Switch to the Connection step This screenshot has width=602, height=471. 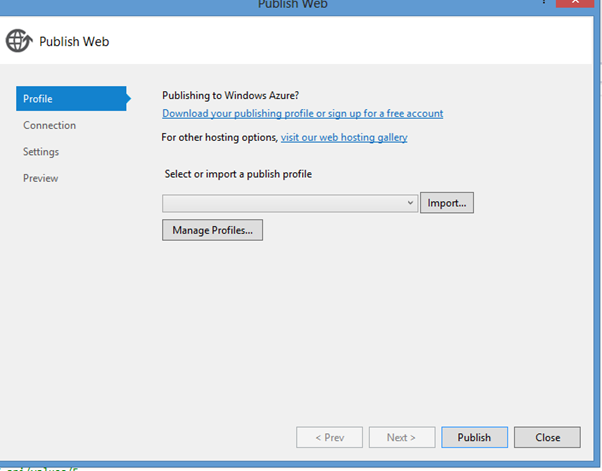click(50, 125)
